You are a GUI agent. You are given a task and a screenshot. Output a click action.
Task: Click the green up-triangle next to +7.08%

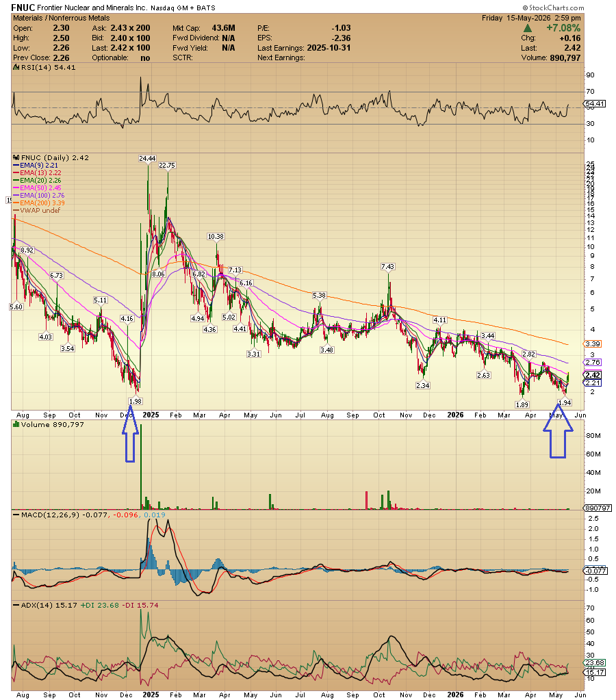coord(528,28)
